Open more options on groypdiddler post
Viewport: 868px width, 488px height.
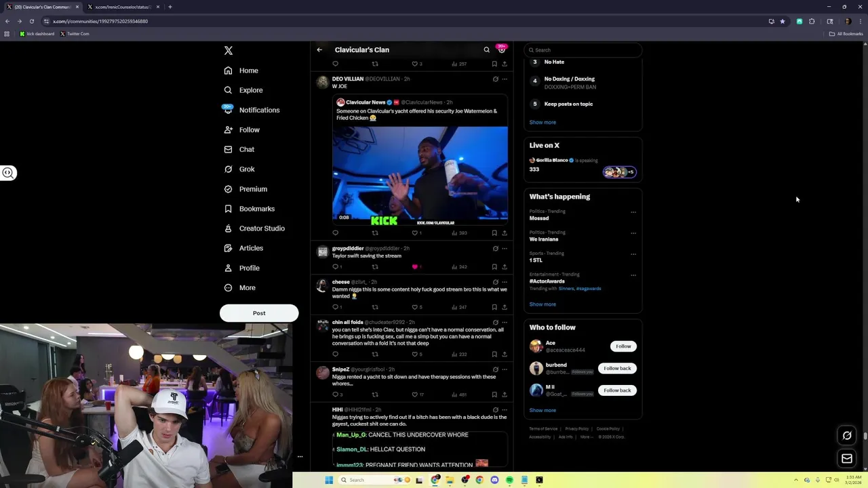(505, 249)
